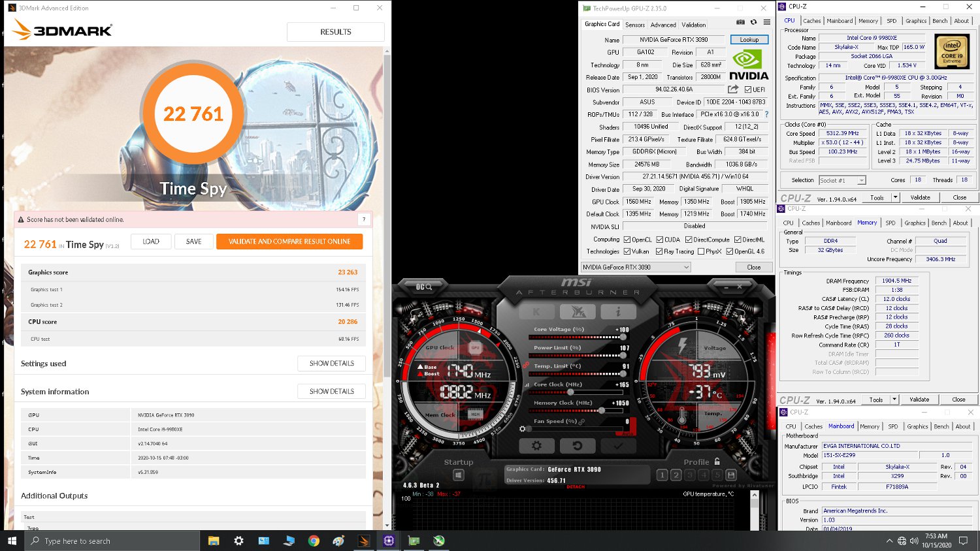Open Afterburner info button
The width and height of the screenshot is (980, 551).
click(x=618, y=312)
